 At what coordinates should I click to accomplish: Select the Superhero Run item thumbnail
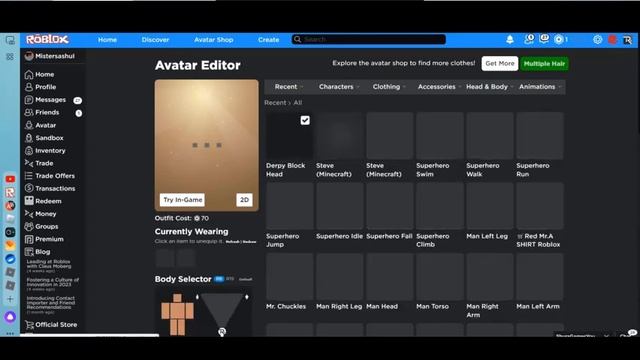pos(540,136)
